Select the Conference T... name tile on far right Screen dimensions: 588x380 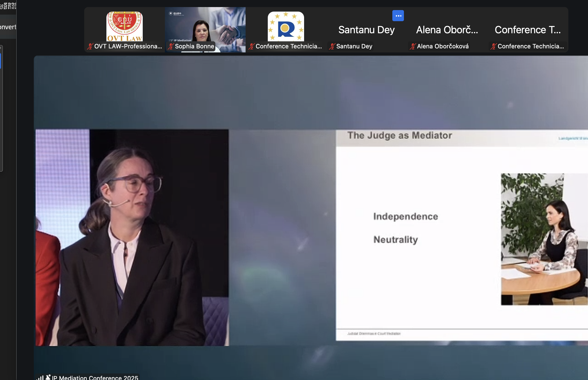tap(527, 30)
